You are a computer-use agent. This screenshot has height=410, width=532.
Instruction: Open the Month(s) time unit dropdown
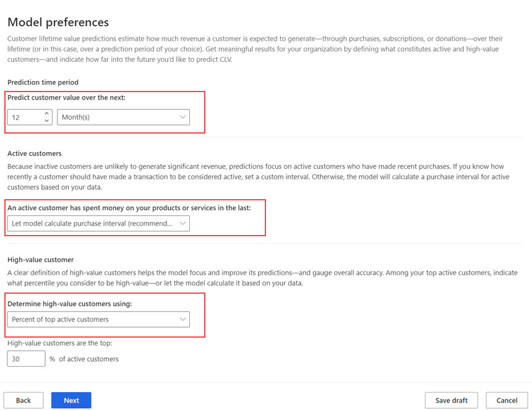coord(123,117)
